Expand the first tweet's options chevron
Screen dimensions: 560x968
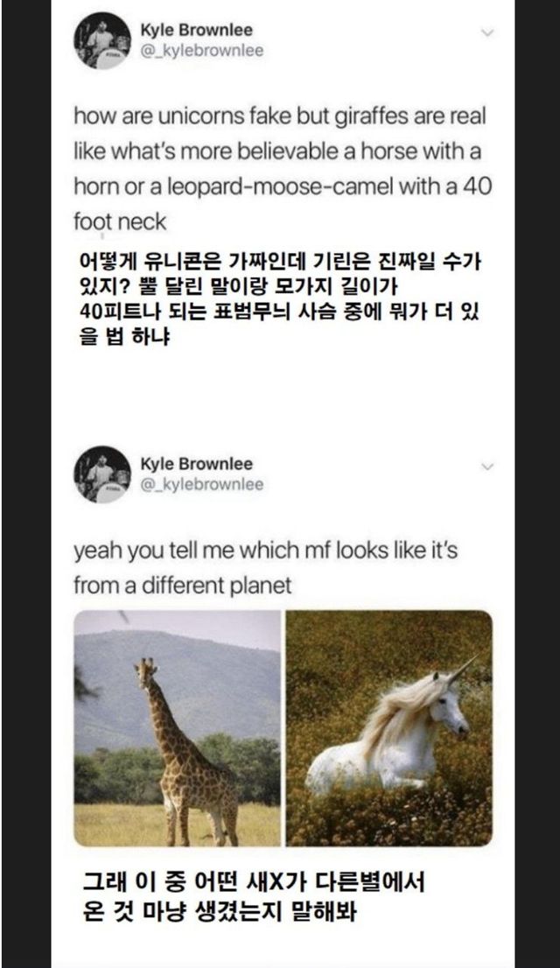click(487, 32)
